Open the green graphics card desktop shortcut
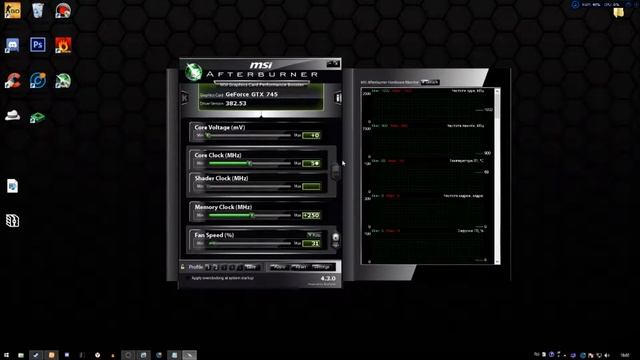The height and width of the screenshot is (360, 640). 37,118
